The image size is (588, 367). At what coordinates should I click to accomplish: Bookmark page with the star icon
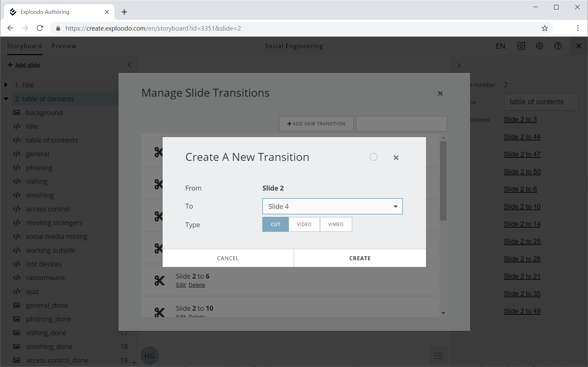(x=545, y=28)
